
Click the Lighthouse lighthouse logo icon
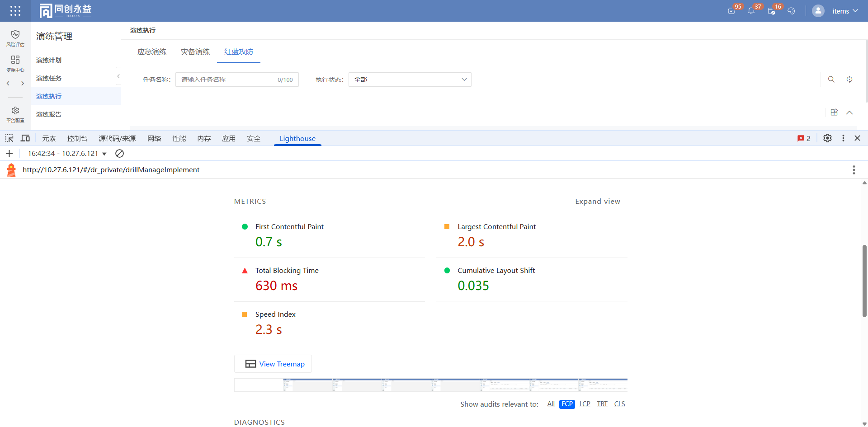[x=11, y=170]
